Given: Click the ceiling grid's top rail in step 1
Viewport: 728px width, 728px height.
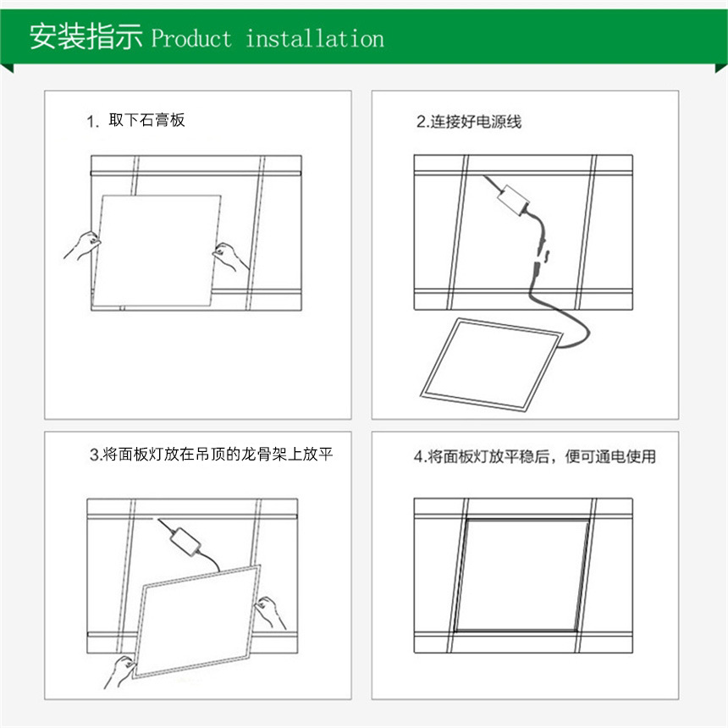Looking at the screenshot, I should coord(196,174).
